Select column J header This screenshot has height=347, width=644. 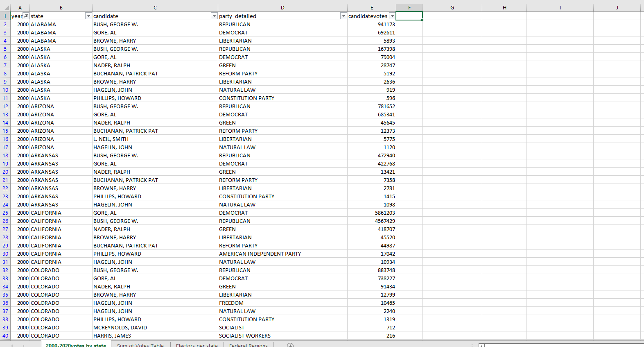pyautogui.click(x=617, y=7)
